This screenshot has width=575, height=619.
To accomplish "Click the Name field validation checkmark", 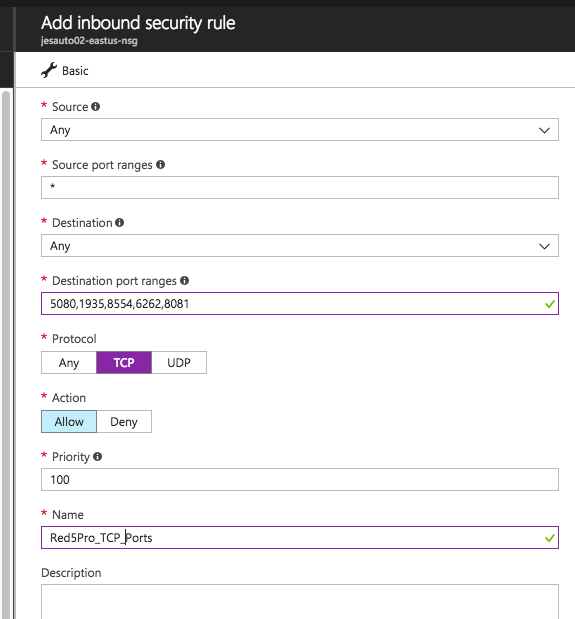I will click(550, 538).
